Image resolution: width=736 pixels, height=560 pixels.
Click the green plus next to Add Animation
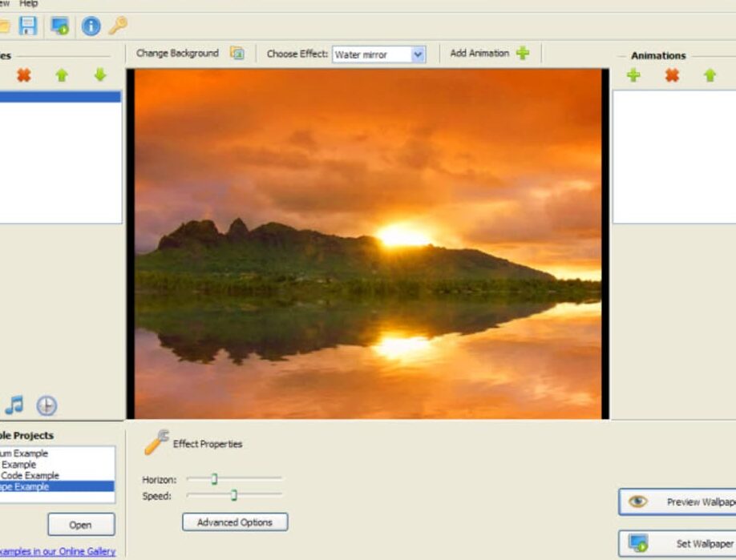point(523,54)
